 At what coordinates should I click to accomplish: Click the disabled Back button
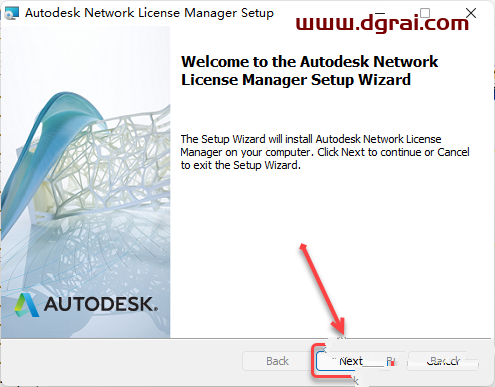pos(277,361)
